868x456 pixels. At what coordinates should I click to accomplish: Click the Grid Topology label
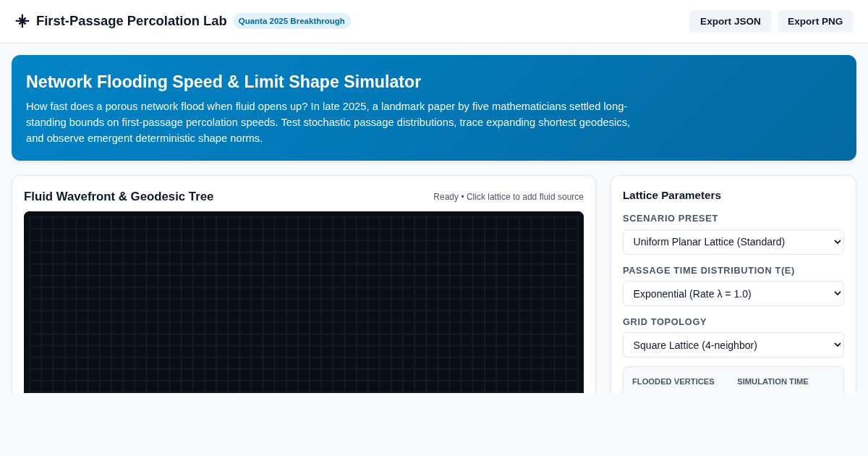pos(665,322)
